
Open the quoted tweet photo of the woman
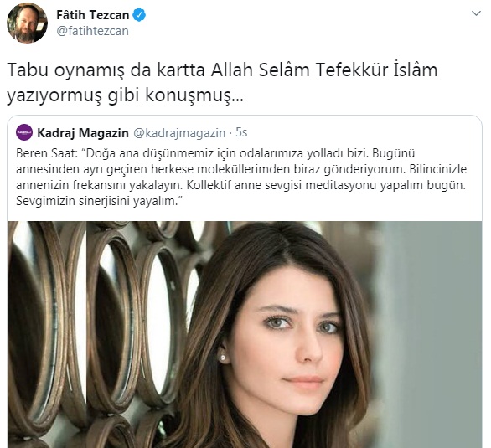245,334
